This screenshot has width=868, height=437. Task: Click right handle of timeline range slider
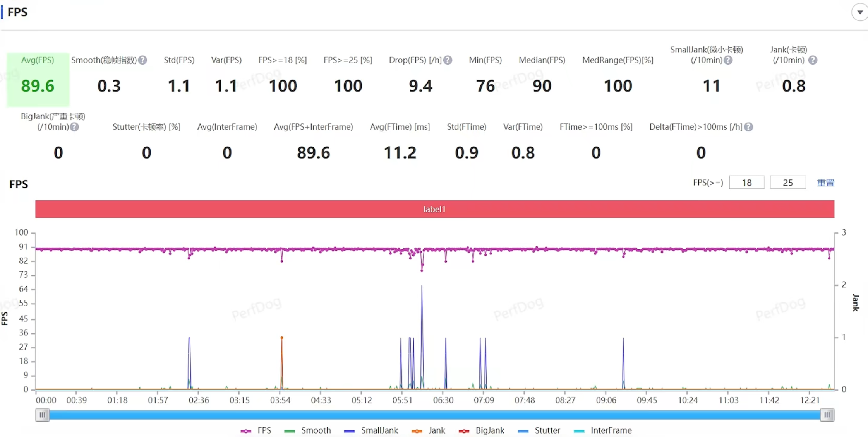click(x=827, y=415)
